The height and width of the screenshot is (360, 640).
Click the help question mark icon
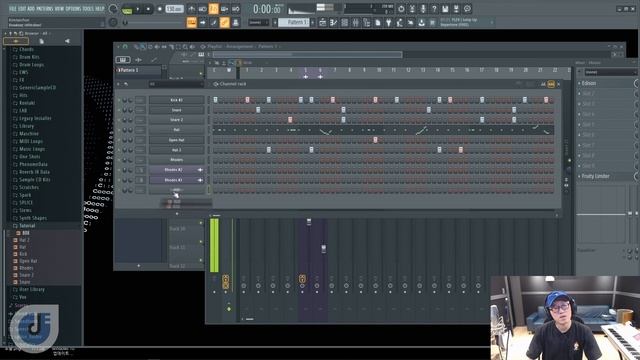434,9
